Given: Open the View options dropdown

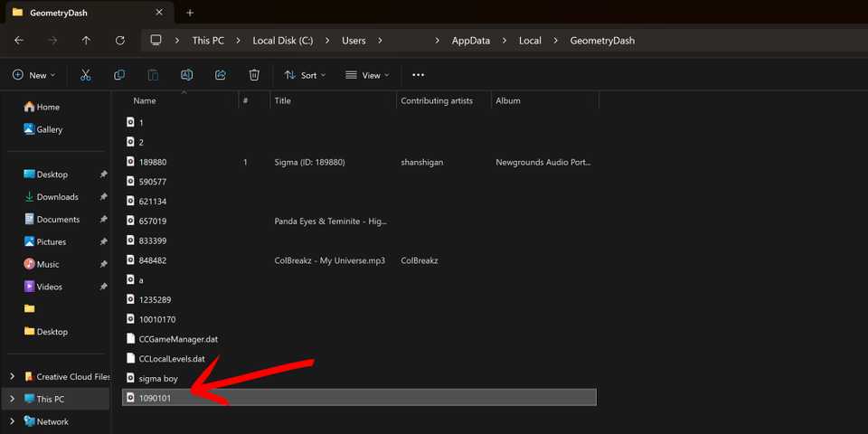Looking at the screenshot, I should point(367,75).
